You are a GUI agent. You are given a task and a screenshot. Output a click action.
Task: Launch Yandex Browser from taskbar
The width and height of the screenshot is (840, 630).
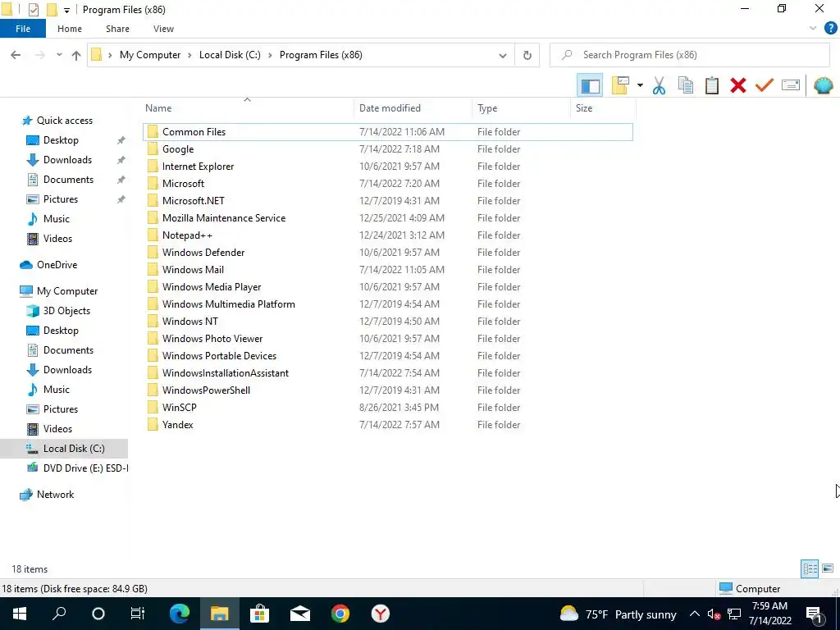pos(381,614)
